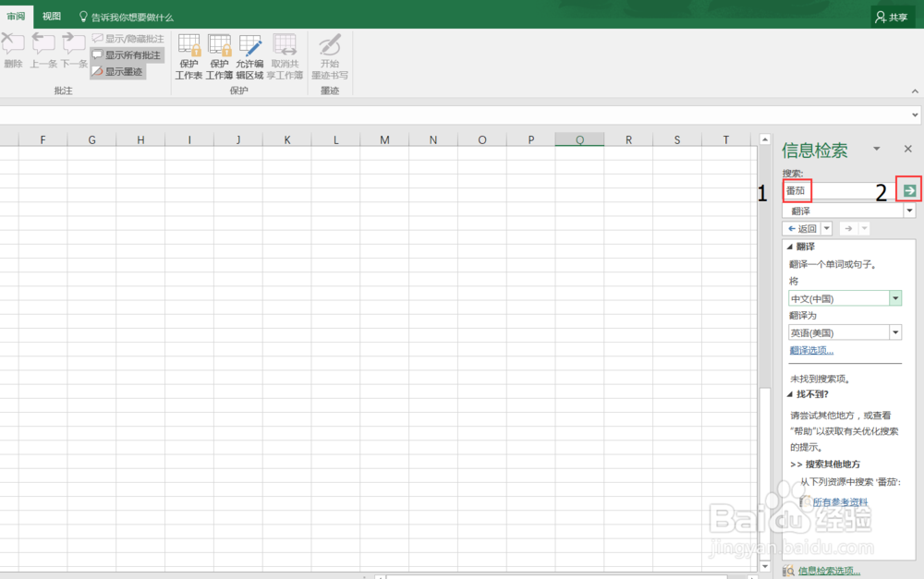Collapse the 翻译 section triangle
This screenshot has width=924, height=579.
point(790,247)
